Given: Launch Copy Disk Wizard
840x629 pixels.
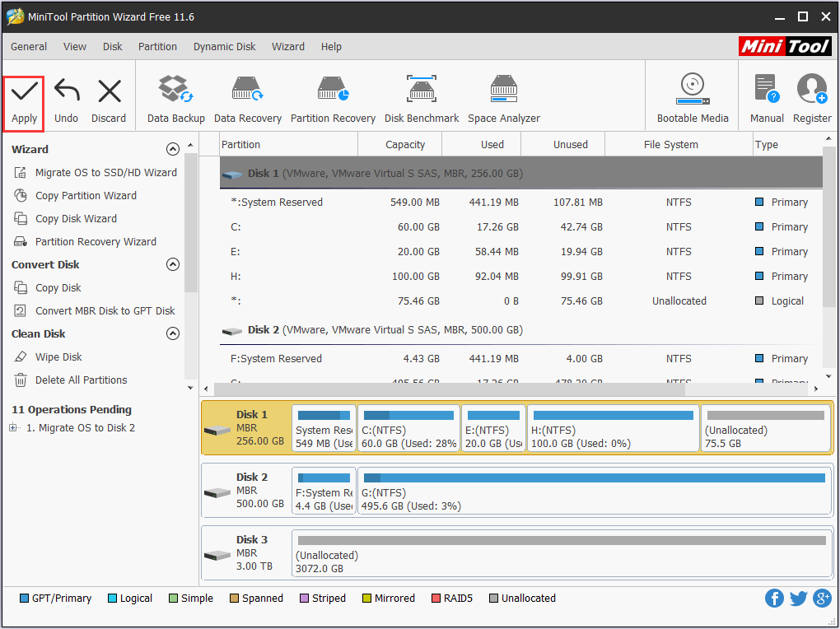Looking at the screenshot, I should tap(65, 219).
